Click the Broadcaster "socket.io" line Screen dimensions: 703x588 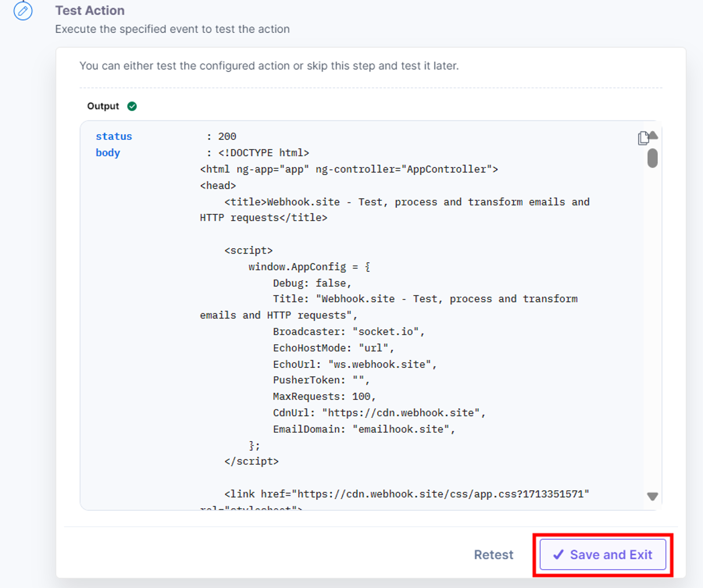tap(349, 332)
